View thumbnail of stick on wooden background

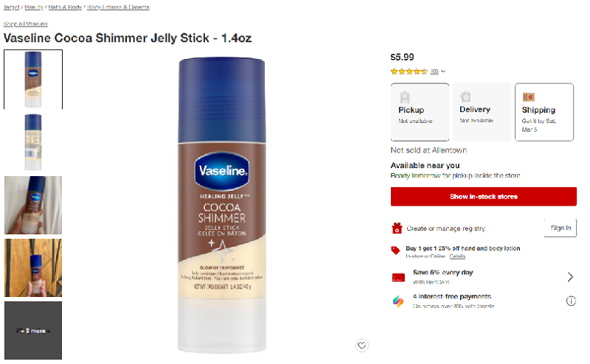[33, 267]
